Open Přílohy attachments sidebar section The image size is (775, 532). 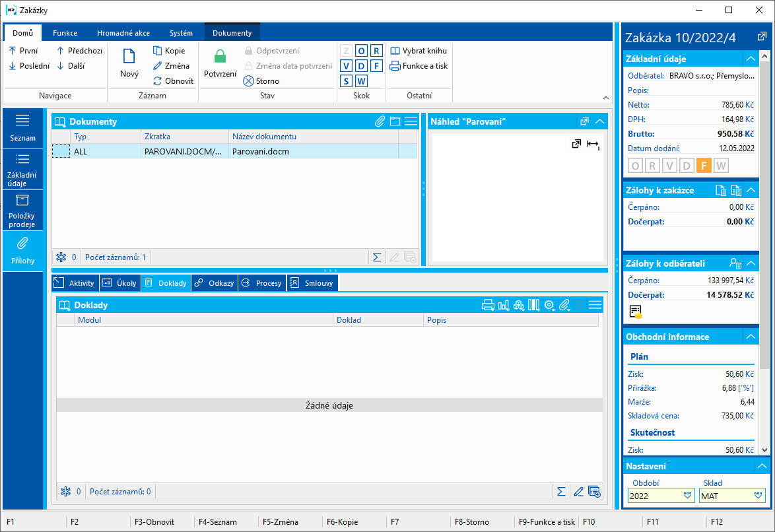(22, 251)
